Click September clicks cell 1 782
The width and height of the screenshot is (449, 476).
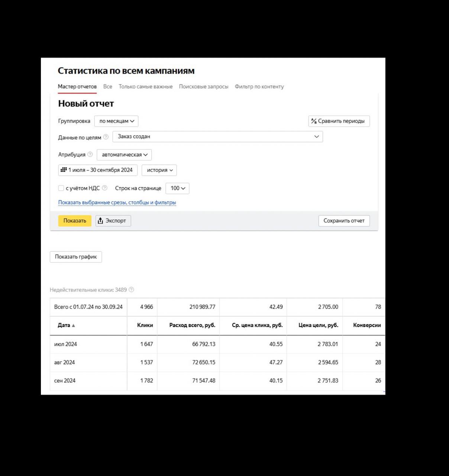[x=146, y=381]
